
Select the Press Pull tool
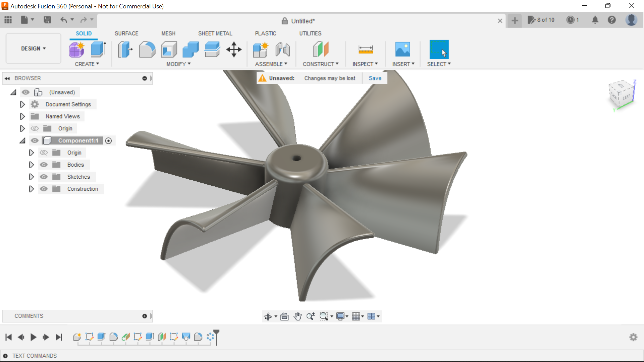click(x=125, y=50)
